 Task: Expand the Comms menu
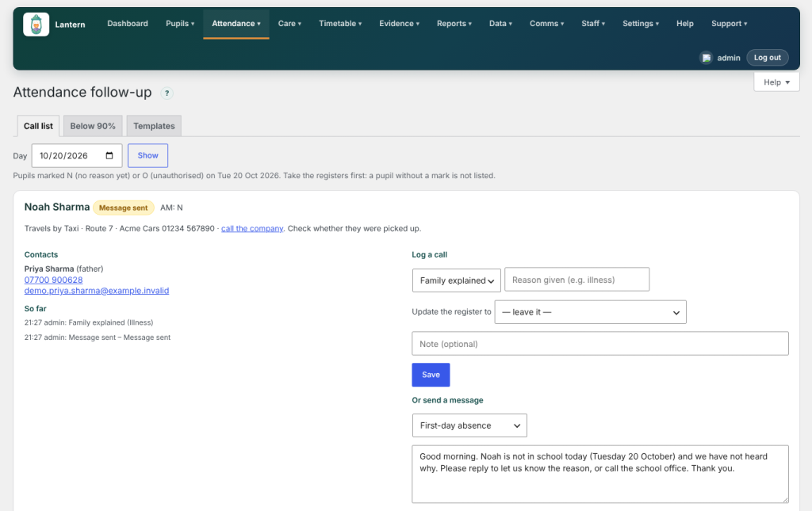click(x=547, y=24)
